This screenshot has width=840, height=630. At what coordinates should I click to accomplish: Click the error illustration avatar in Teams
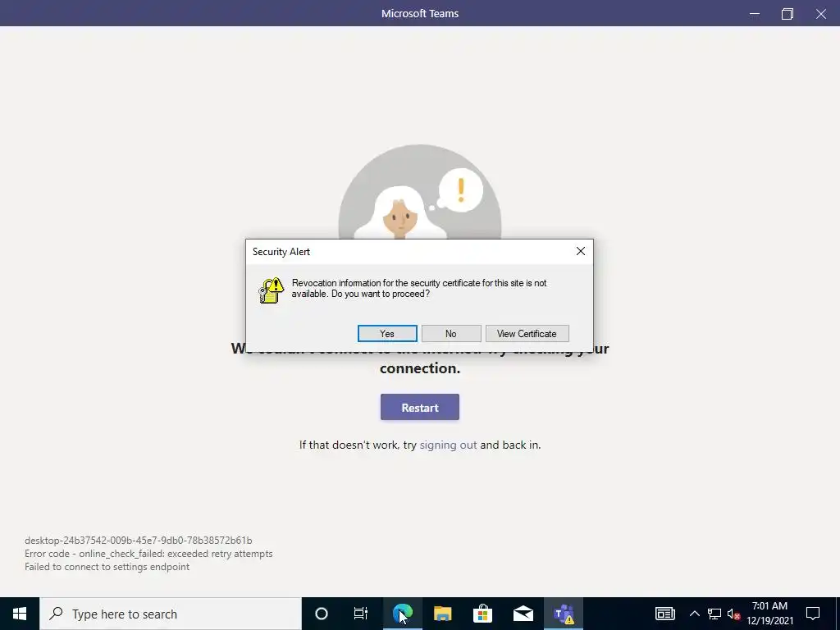click(x=420, y=192)
